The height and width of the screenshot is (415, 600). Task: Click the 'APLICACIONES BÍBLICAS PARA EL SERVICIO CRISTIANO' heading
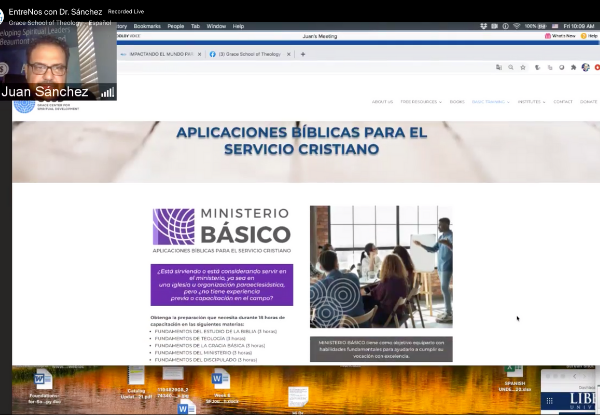point(302,141)
